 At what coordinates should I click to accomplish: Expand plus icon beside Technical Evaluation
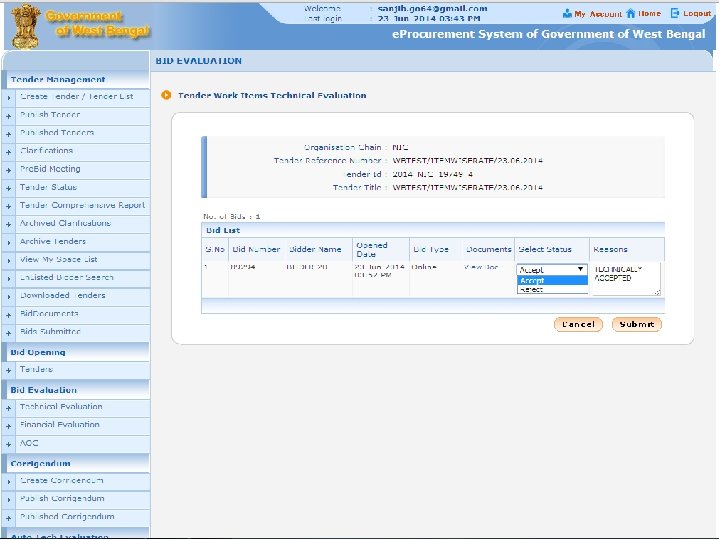point(8,408)
